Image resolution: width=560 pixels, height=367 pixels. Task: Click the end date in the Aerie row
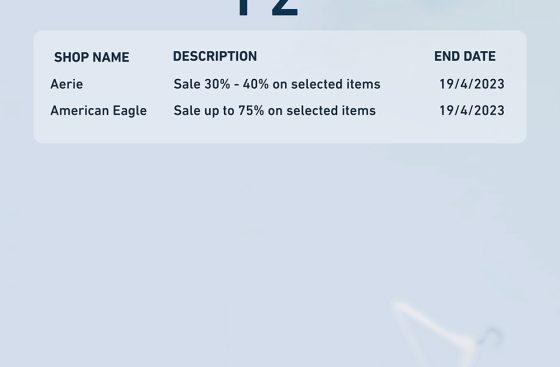(472, 84)
